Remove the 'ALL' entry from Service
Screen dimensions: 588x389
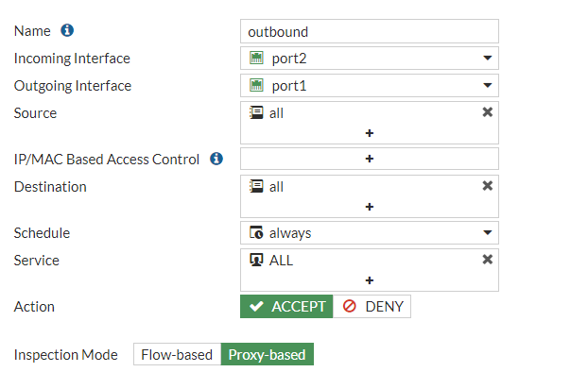coord(488,260)
